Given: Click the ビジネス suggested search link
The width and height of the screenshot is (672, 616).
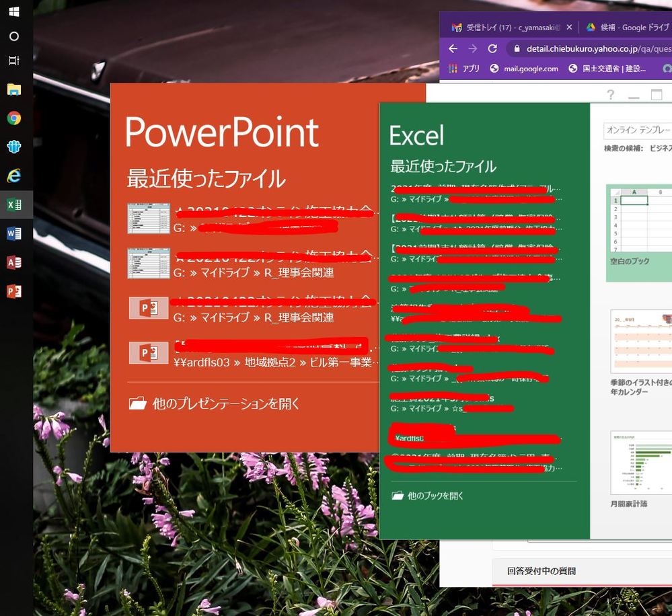Looking at the screenshot, I should click(x=661, y=148).
